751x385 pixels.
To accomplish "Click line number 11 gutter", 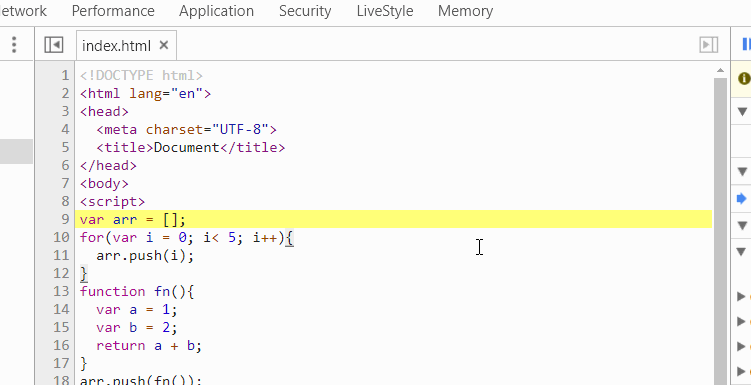I will pyautogui.click(x=61, y=256).
